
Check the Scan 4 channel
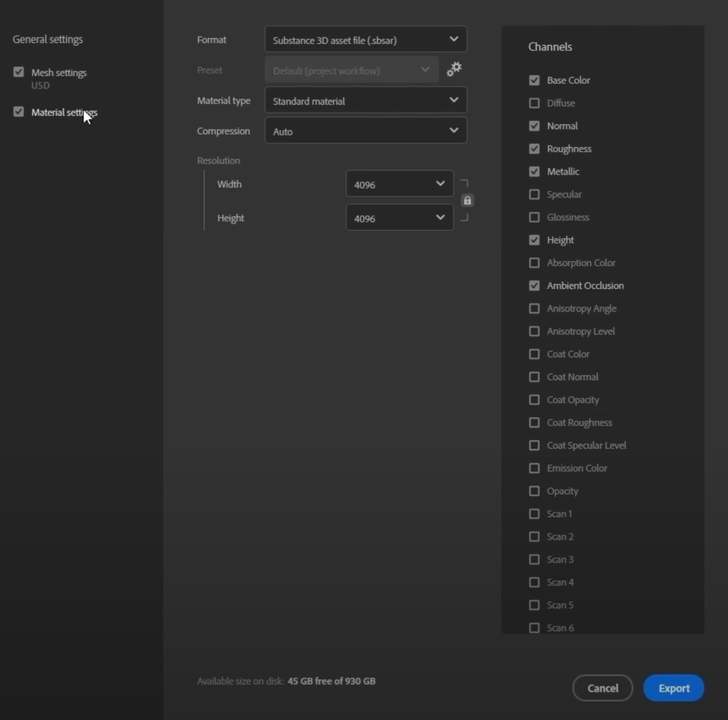(534, 582)
